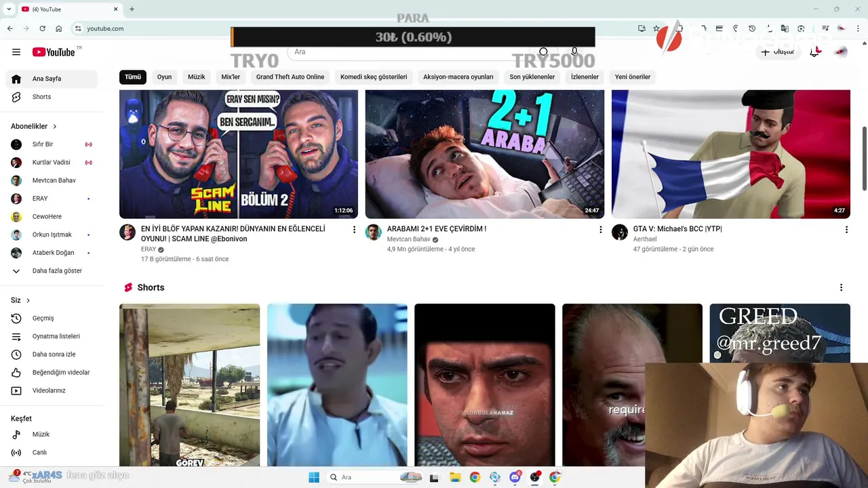The width and height of the screenshot is (868, 488).
Task: Click Chrome home button
Action: (58, 28)
